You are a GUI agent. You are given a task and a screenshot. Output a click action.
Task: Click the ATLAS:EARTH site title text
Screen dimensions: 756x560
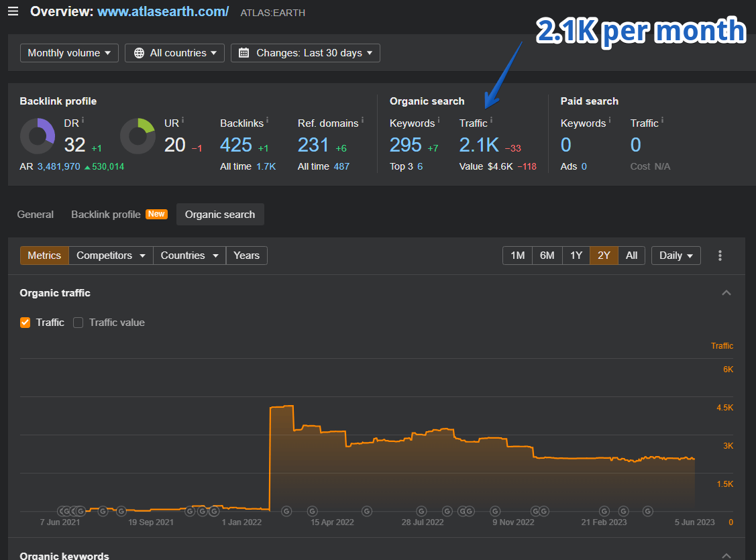(x=272, y=13)
